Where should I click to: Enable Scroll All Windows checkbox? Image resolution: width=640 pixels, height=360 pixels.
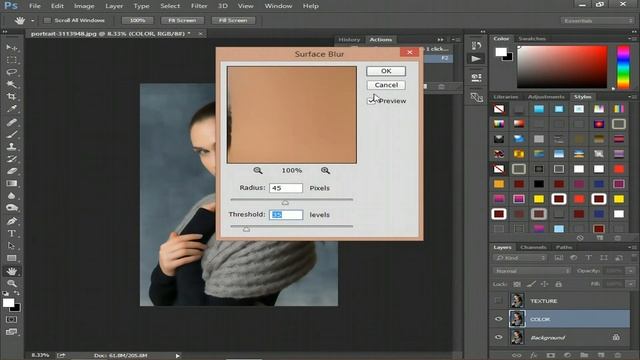(47, 20)
